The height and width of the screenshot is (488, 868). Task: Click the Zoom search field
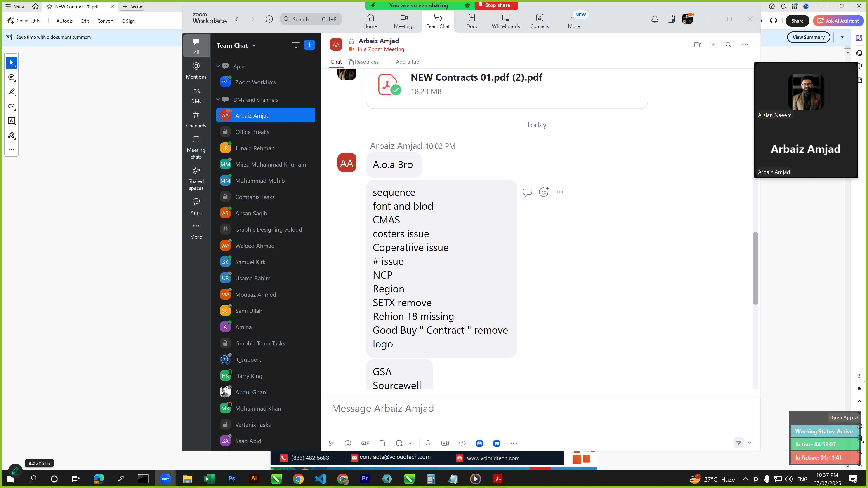pos(311,19)
